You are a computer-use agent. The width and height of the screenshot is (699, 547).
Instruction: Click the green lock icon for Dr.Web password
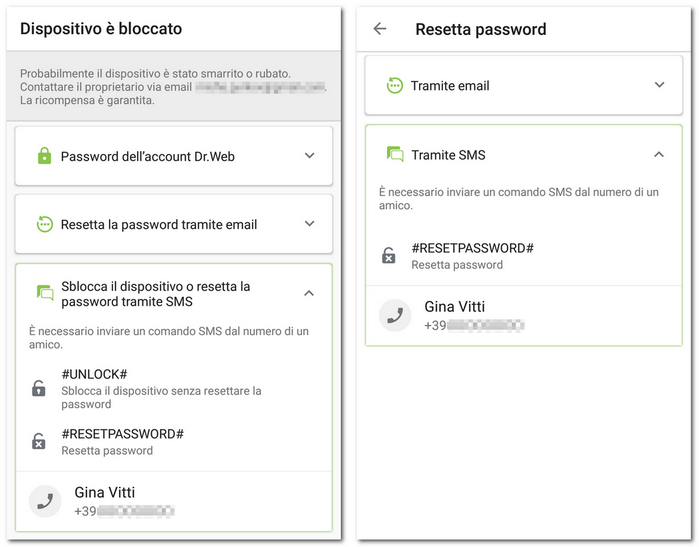pos(44,156)
